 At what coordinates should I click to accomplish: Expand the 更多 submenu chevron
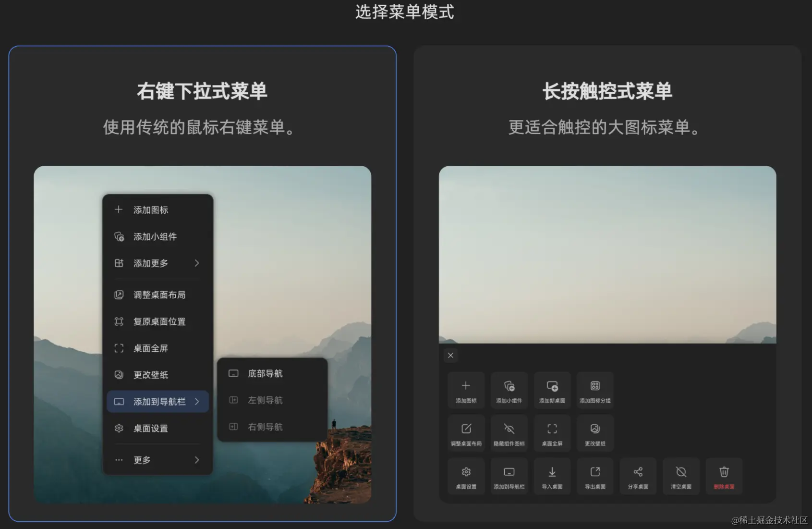tap(197, 460)
